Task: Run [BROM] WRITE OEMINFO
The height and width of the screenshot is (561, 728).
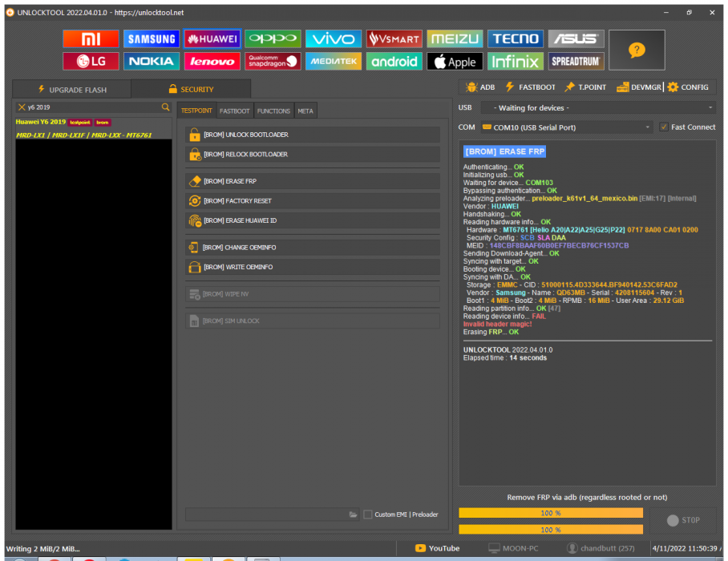Action: (x=313, y=267)
